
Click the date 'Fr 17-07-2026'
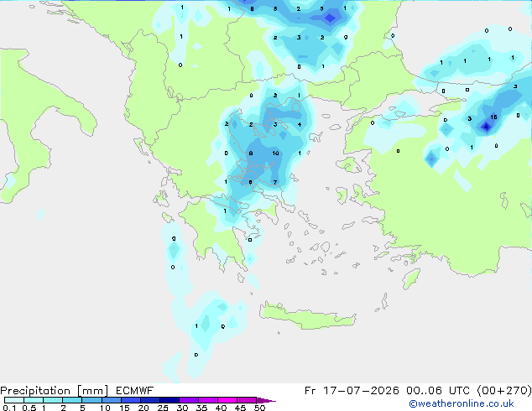(x=352, y=391)
